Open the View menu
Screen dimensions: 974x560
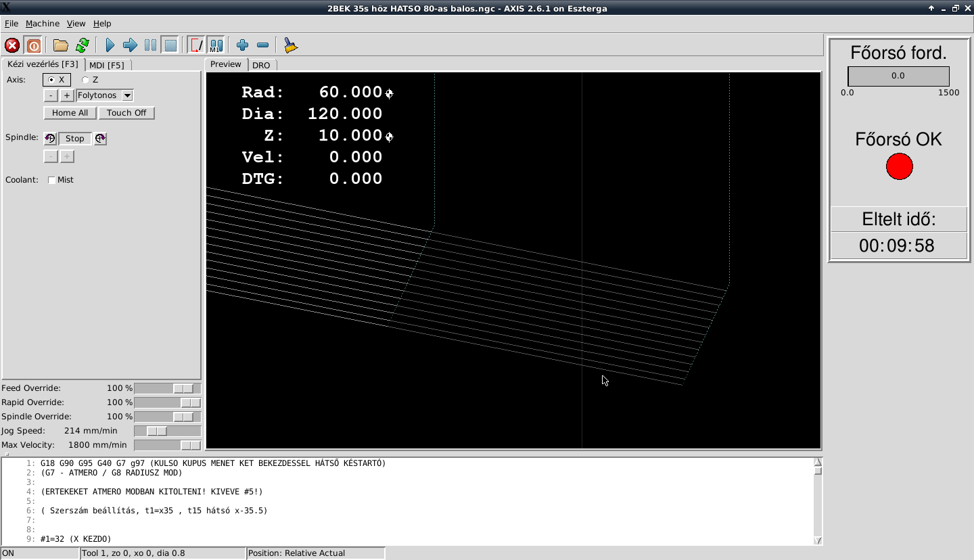76,23
